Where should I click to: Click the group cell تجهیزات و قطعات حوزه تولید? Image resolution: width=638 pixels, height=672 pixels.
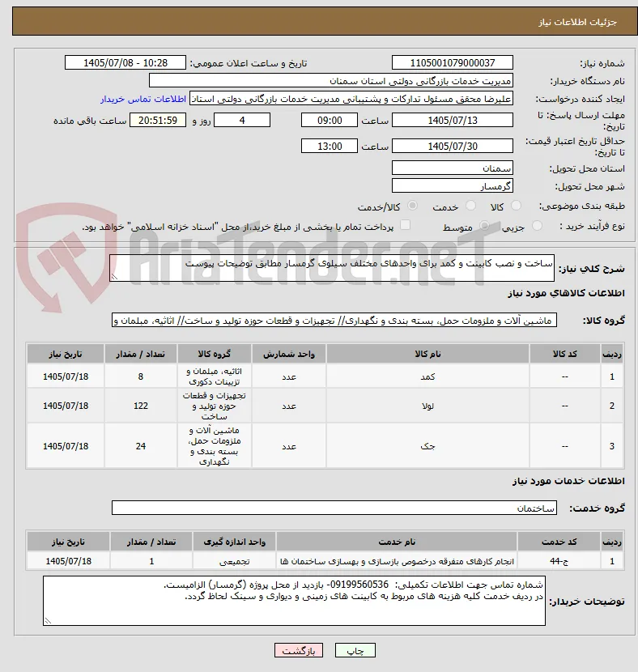tap(215, 406)
